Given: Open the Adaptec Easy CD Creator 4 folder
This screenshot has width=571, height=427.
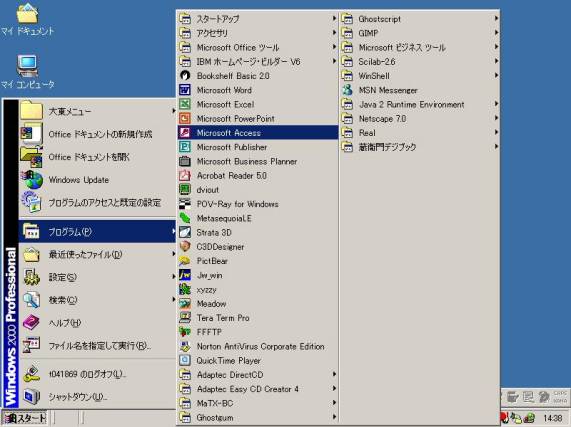Looking at the screenshot, I should pos(258,389).
